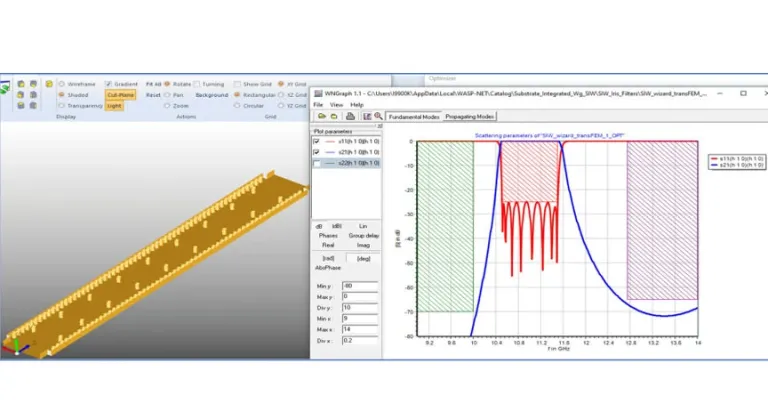Click the middle-right view cube icon
Viewport: 768px width, 420px height.
pyautogui.click(x=33, y=95)
